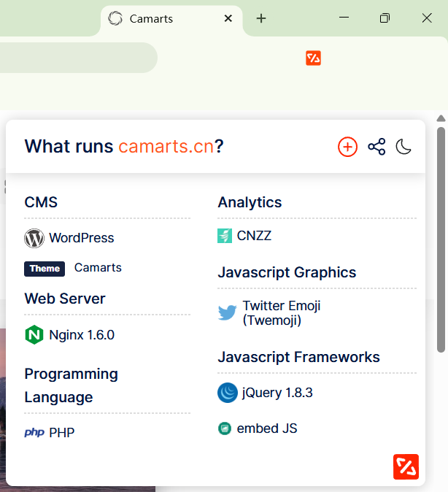Open a new browser tab
Viewport: 448px width, 492px height.
[261, 18]
